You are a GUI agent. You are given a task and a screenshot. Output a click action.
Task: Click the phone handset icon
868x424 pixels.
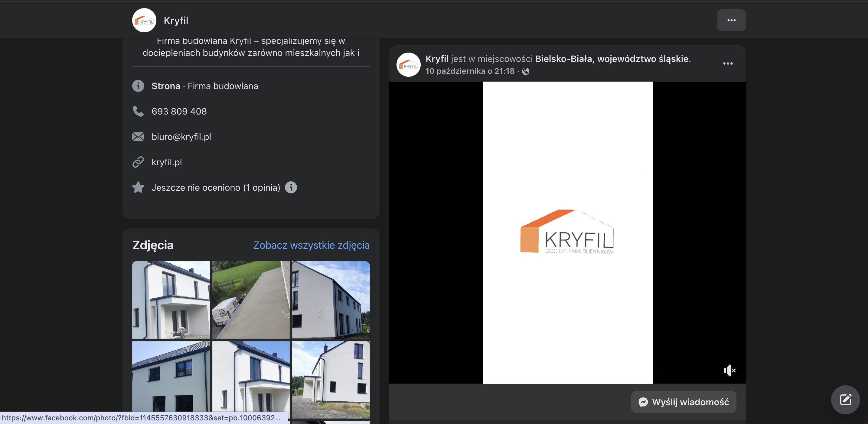point(138,111)
